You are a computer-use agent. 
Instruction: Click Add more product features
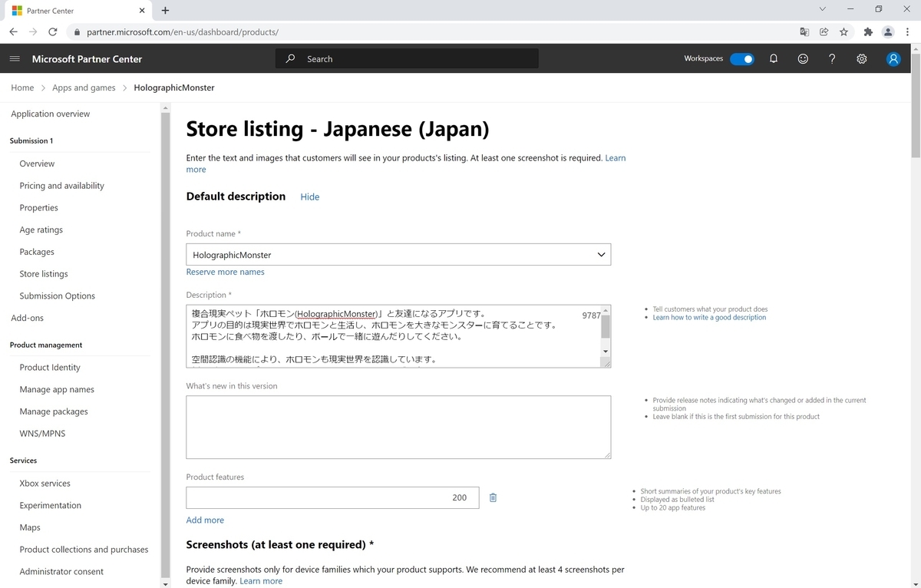click(205, 520)
